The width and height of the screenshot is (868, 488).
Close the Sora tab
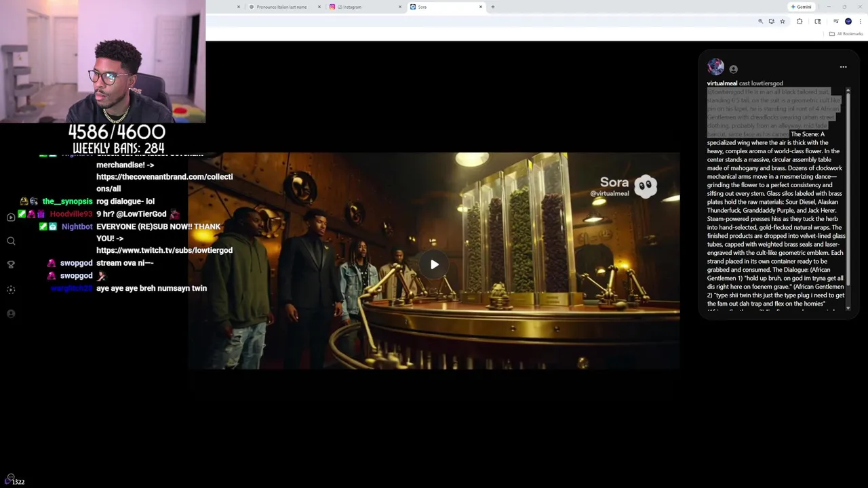click(481, 7)
